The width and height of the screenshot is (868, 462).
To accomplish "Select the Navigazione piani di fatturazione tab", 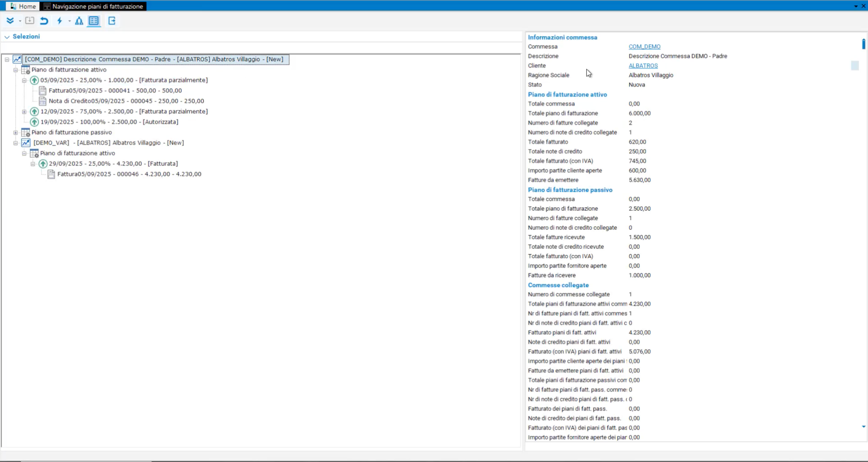I will [x=93, y=6].
